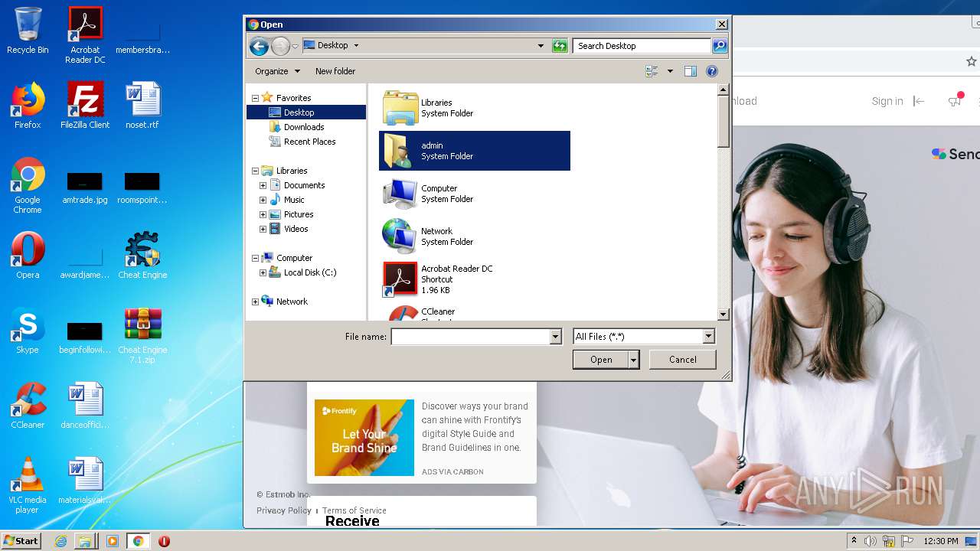
Task: Open Google Chrome desktop shortcut
Action: pos(28,185)
